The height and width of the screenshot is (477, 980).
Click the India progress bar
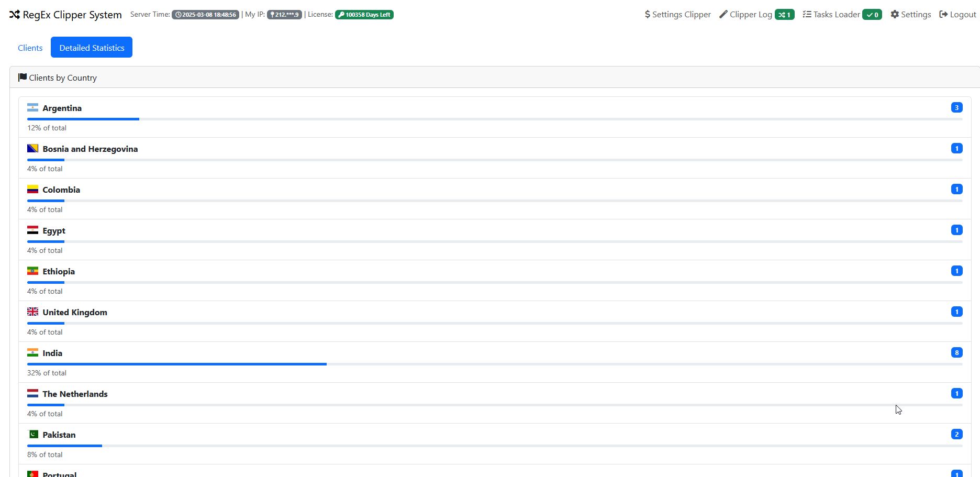(x=495, y=364)
